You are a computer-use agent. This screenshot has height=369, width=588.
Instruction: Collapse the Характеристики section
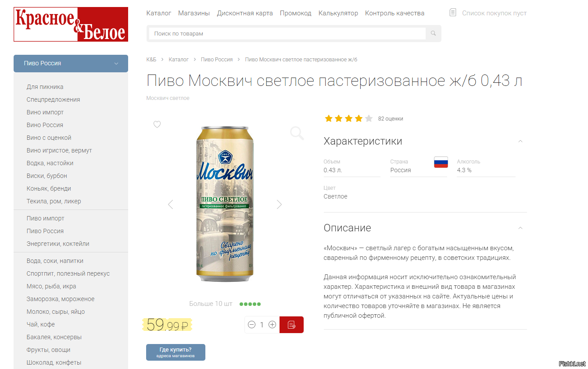tap(520, 141)
